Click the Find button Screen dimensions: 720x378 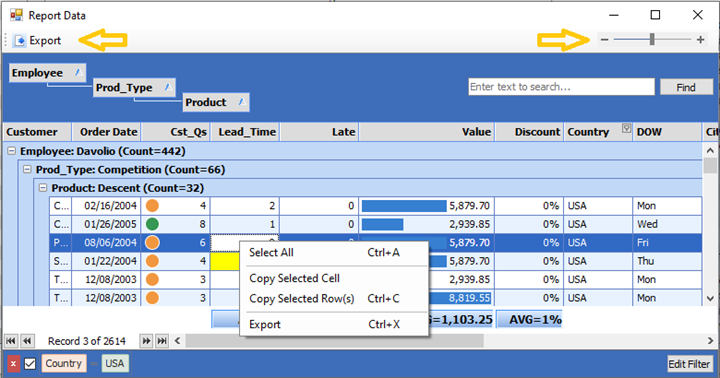tap(686, 87)
